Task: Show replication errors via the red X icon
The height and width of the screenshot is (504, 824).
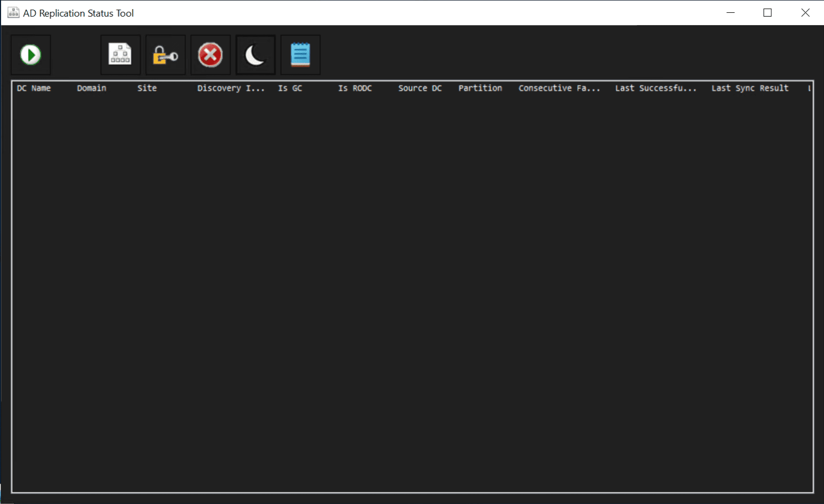Action: coord(210,54)
